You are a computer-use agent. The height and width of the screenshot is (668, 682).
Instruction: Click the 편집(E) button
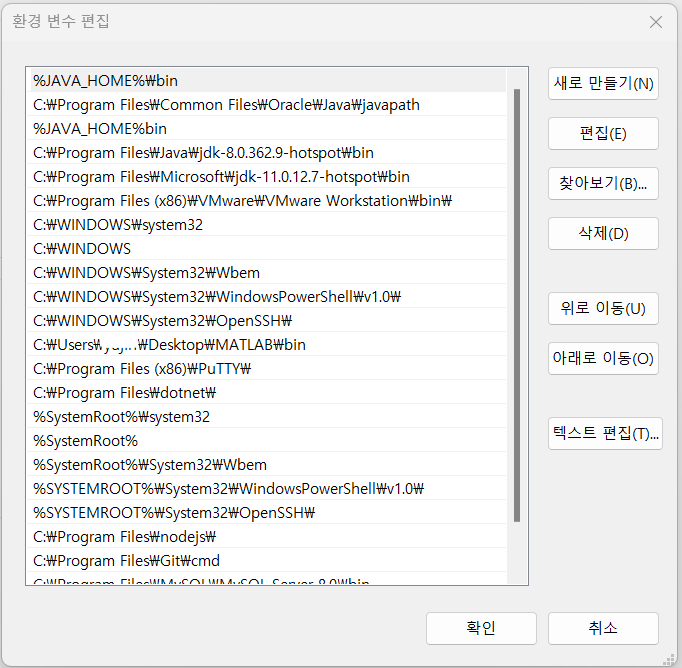(x=603, y=134)
